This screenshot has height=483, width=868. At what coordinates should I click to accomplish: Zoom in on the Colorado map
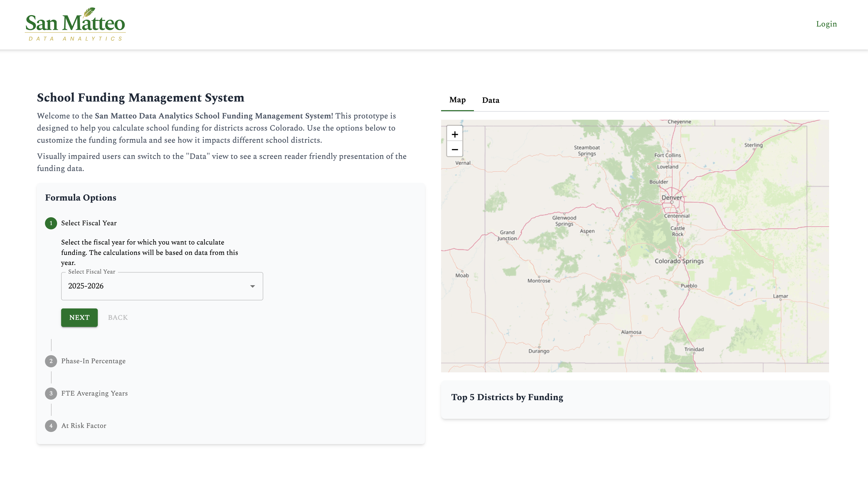point(454,134)
